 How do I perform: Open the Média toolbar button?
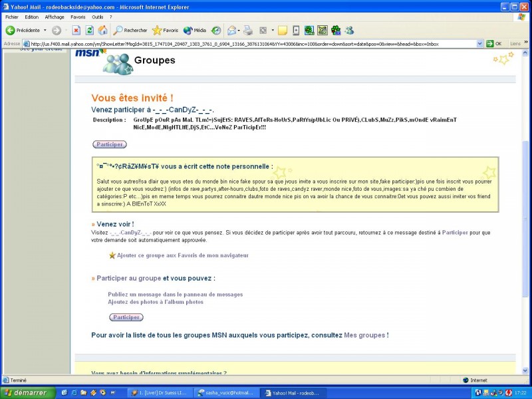pyautogui.click(x=195, y=31)
